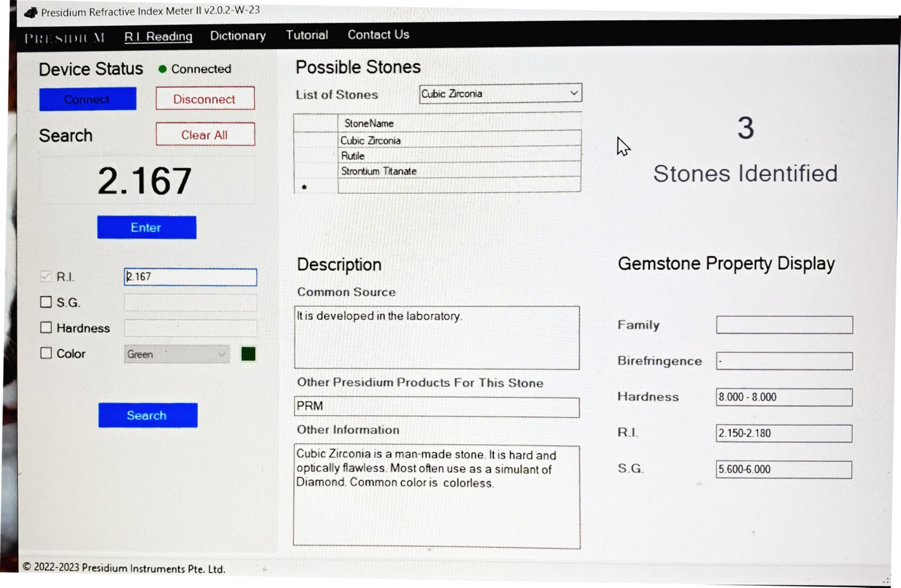
Task: Click the Hardness value 8.000 - 8.000
Action: click(784, 397)
